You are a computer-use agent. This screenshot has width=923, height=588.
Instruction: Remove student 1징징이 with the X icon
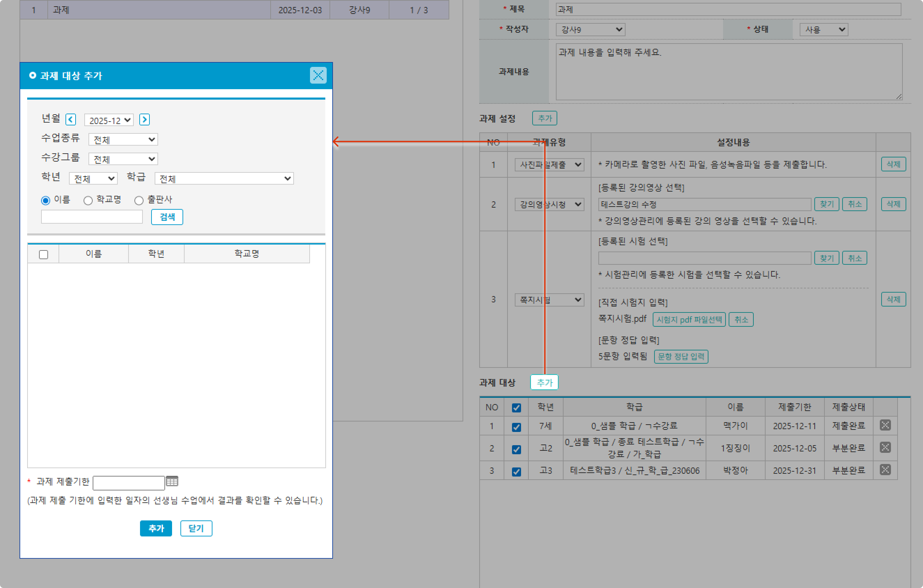coord(885,447)
